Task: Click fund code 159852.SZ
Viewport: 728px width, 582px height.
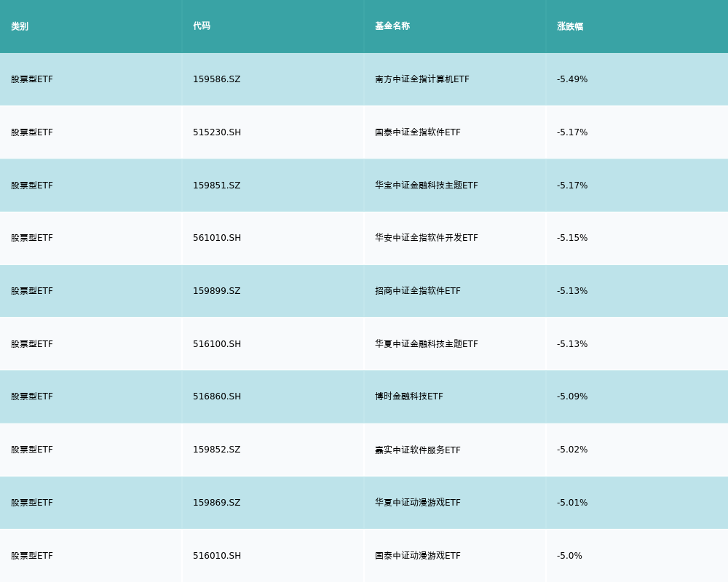Action: coord(216,450)
